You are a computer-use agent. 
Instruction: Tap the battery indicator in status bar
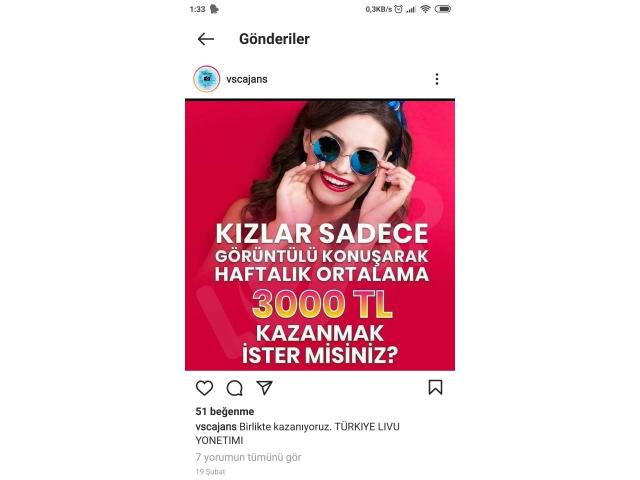pos(443,9)
